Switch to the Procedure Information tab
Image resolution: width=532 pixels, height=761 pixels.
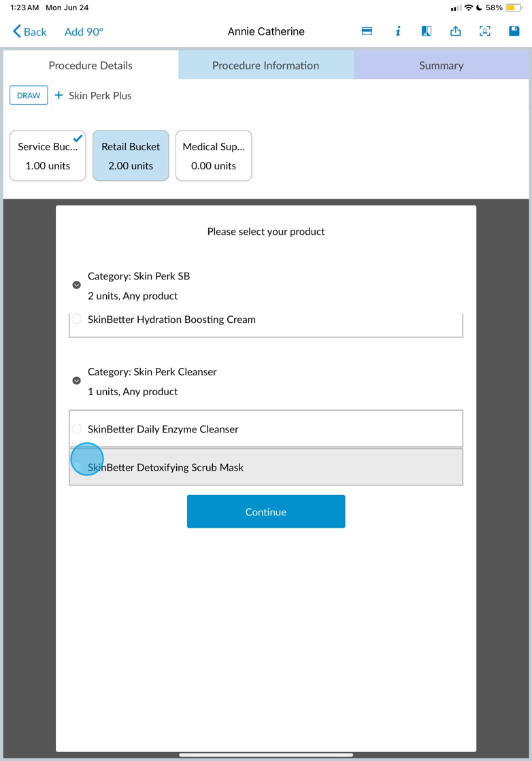pos(265,65)
